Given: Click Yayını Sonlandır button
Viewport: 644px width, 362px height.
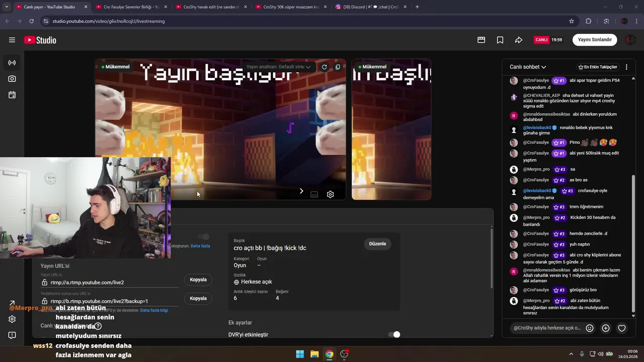Looking at the screenshot, I should (595, 40).
